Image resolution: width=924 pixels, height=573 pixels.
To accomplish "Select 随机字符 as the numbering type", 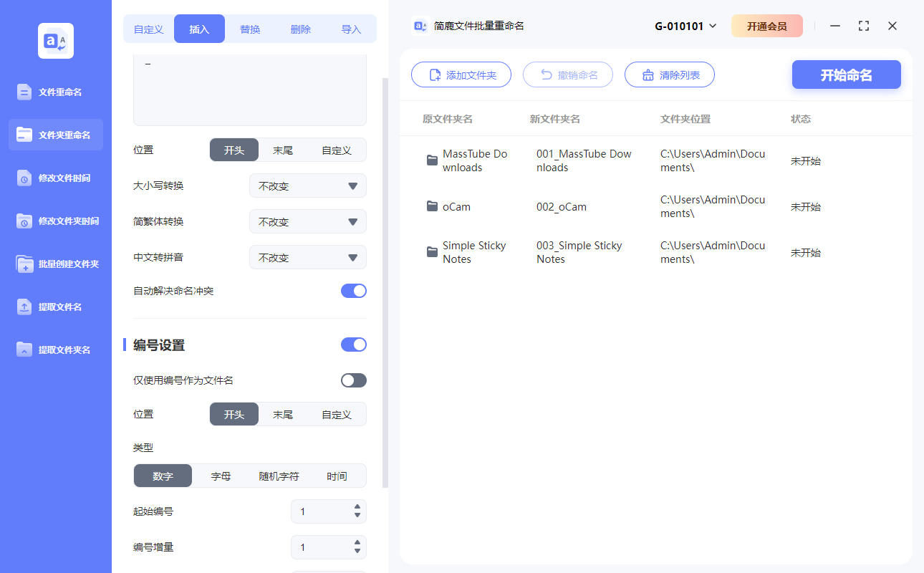I will 279,476.
